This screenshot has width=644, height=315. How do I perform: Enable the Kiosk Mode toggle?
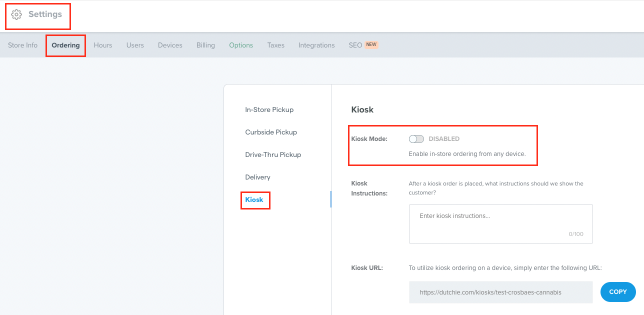coord(416,139)
